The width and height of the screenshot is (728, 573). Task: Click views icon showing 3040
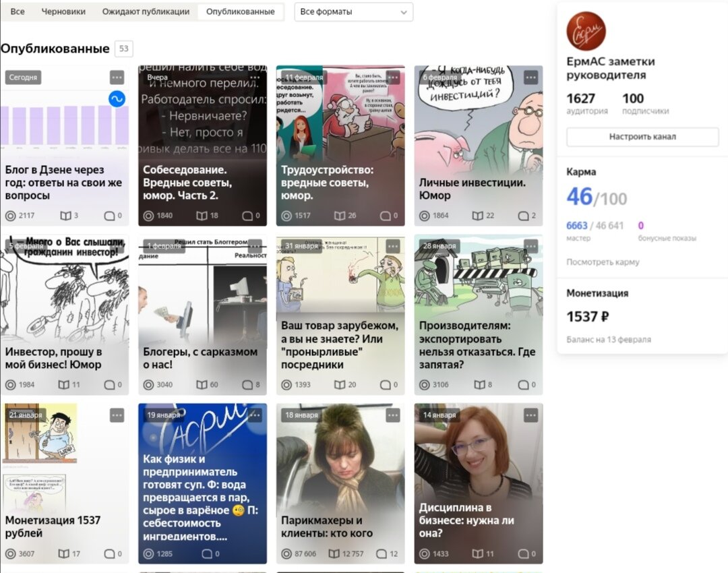coord(148,384)
